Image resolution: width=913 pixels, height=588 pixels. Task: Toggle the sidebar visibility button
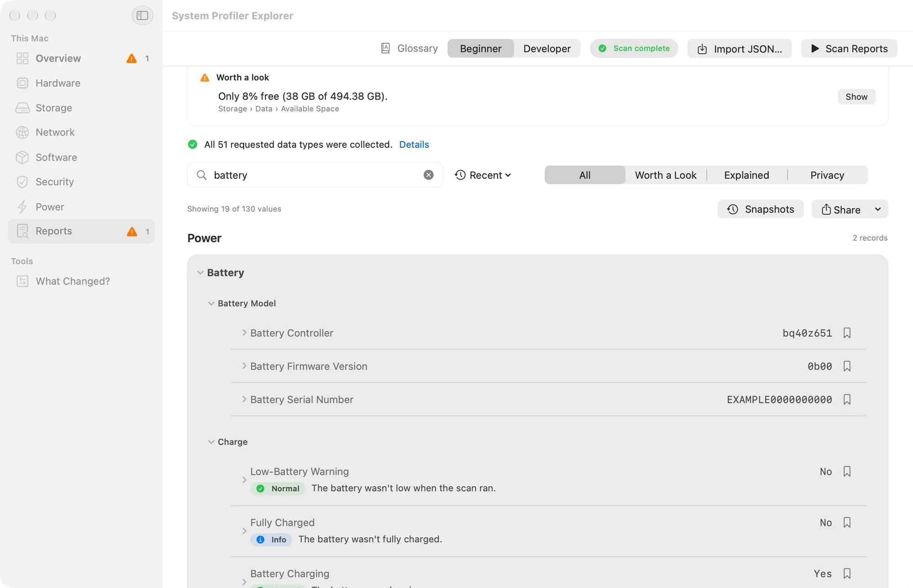click(x=142, y=16)
